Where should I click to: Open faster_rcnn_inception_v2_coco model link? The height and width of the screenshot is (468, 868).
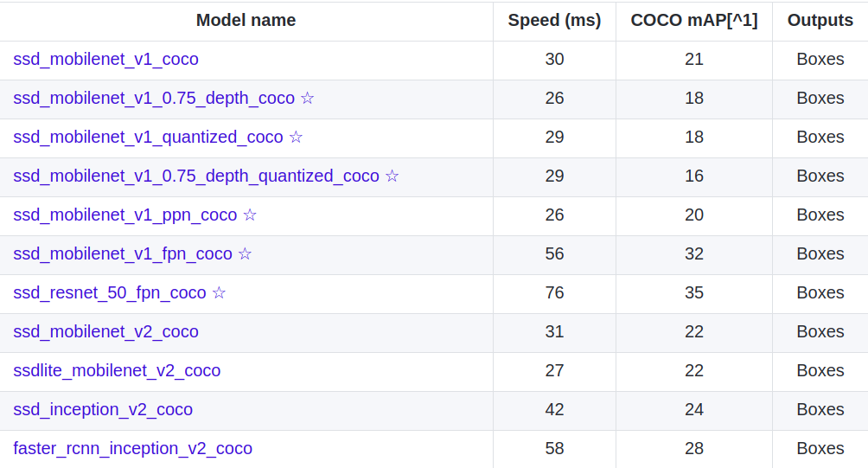(133, 448)
